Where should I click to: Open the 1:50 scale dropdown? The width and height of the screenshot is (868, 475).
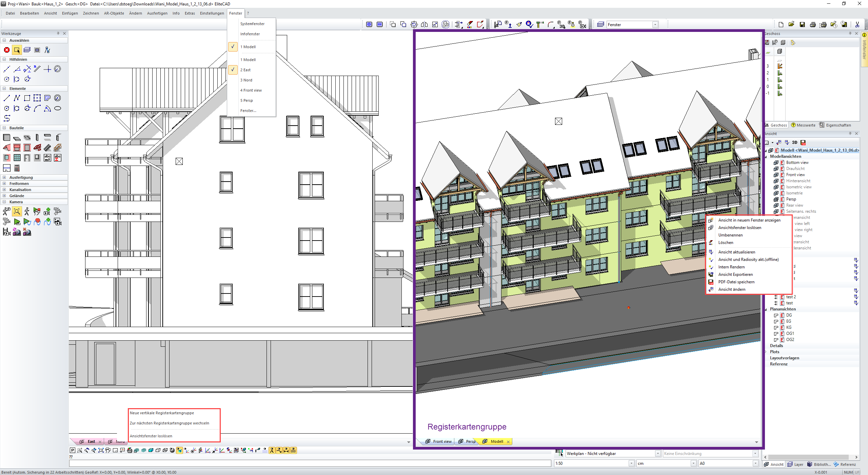pos(631,463)
